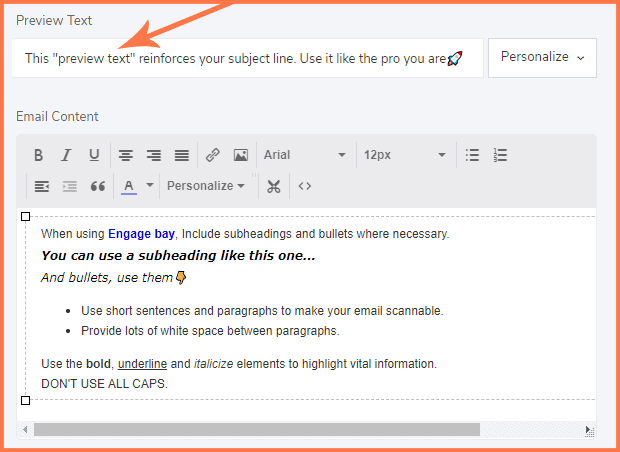Screen dimensions: 620x452
Task: Open the text color picker arrow
Action: [150, 185]
